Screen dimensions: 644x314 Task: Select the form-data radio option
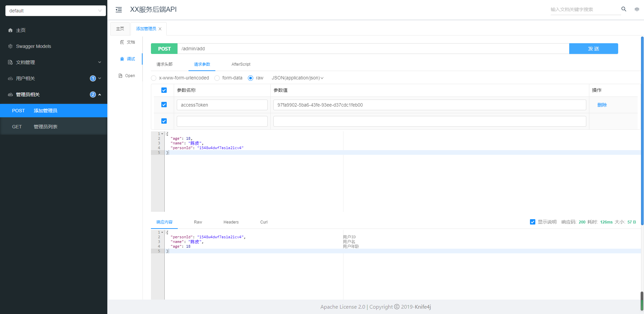tap(217, 78)
